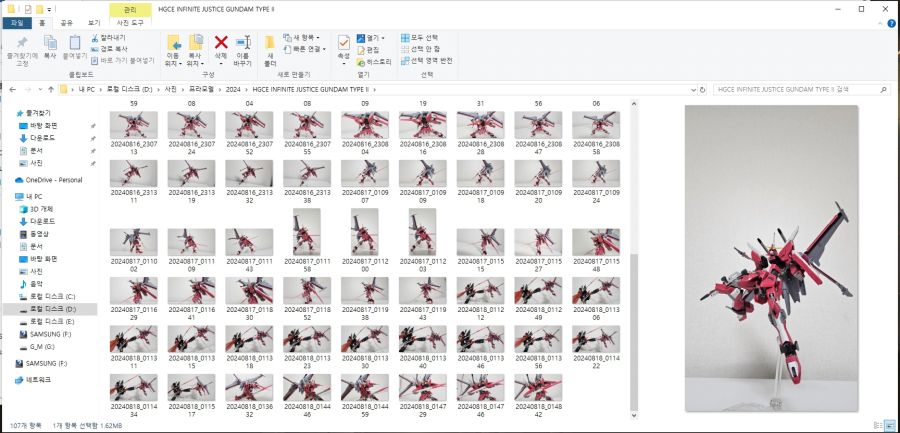Click 경로 복사 (copy path)
The image size is (900, 433).
(109, 49)
